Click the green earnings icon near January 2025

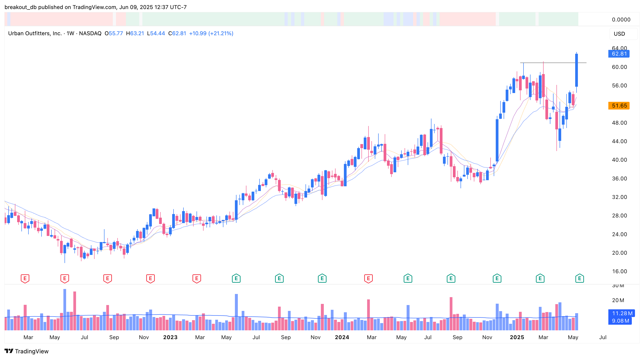(497, 278)
